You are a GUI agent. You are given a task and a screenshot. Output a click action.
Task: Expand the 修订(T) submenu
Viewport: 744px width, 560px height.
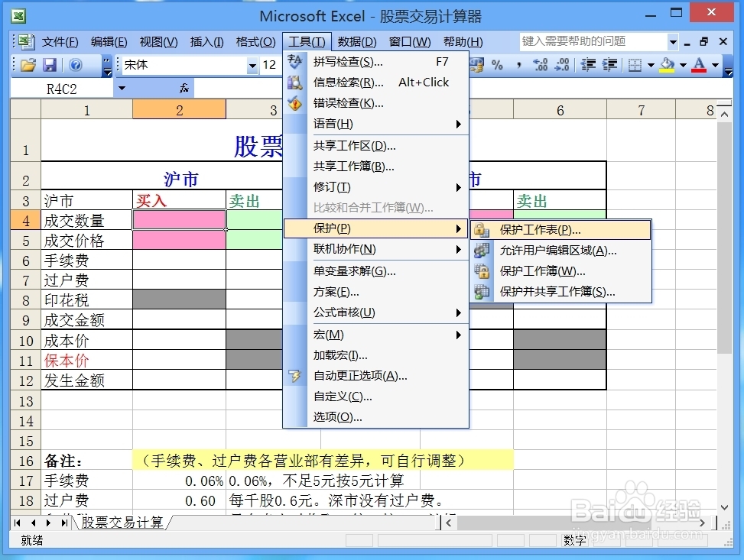point(458,187)
